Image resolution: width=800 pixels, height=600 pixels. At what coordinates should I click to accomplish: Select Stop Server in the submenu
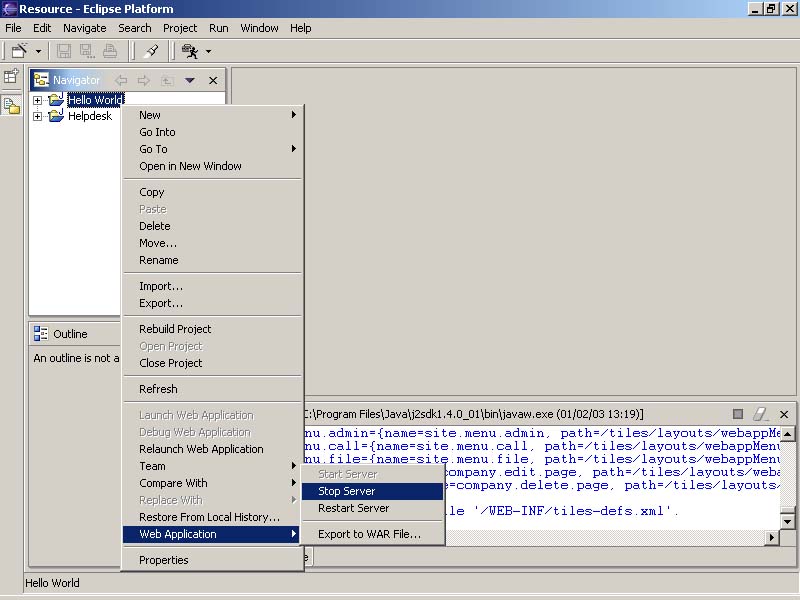(x=372, y=491)
